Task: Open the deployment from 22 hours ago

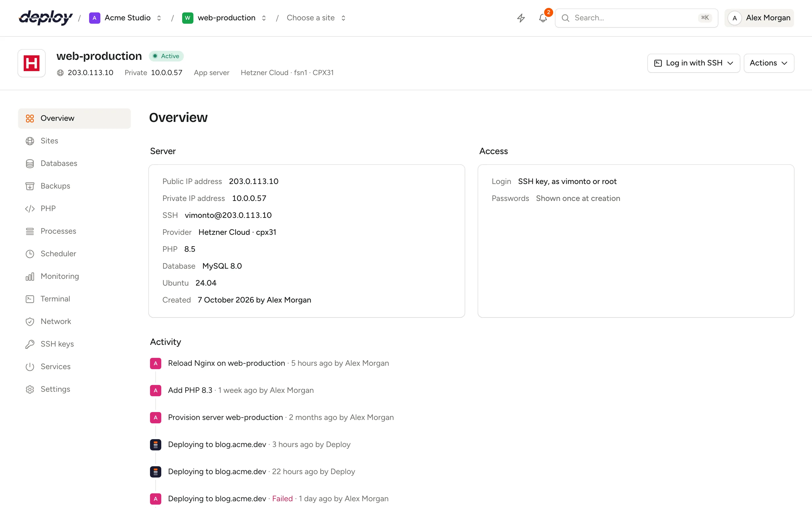Action: pyautogui.click(x=217, y=472)
